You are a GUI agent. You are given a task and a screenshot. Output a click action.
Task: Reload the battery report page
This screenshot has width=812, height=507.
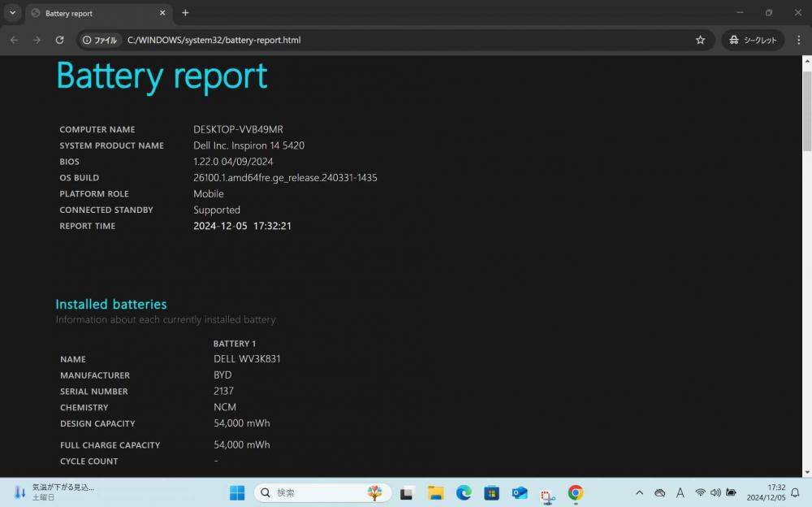pos(59,40)
